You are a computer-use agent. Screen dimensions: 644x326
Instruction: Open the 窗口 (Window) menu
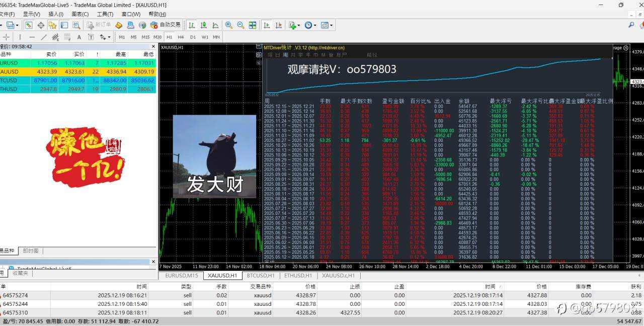(x=130, y=14)
